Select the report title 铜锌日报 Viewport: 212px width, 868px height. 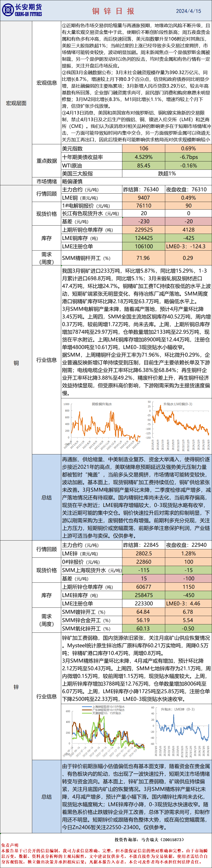click(x=113, y=11)
